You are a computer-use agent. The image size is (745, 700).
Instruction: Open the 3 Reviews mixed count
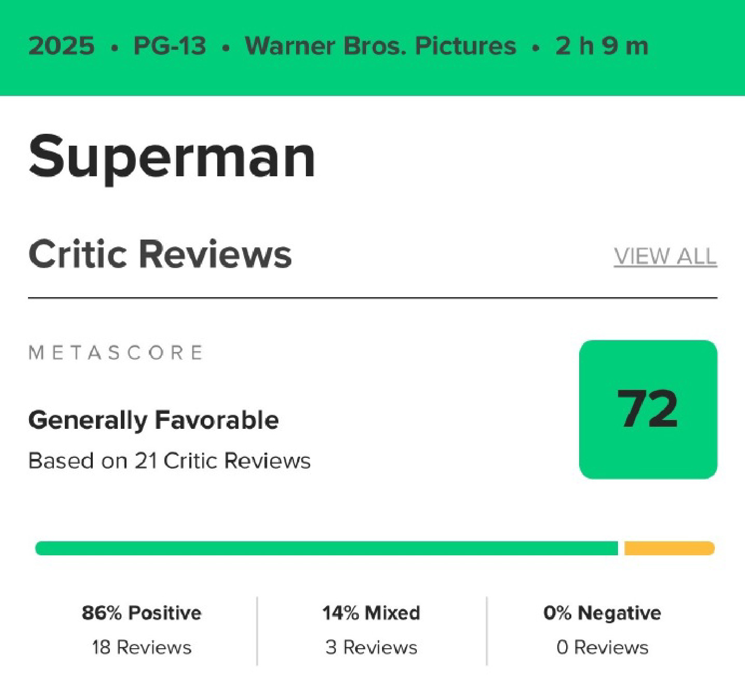pos(371,647)
